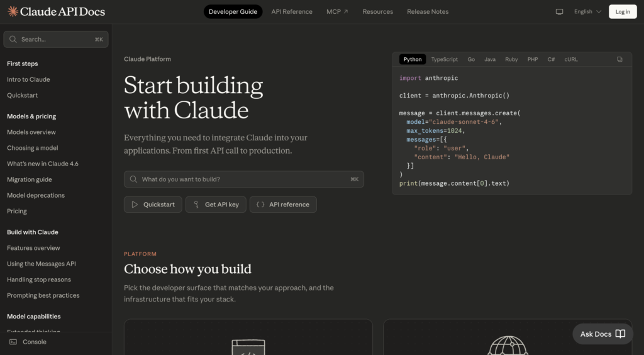Open Using the Messages API link
The image size is (644, 355).
(42, 264)
